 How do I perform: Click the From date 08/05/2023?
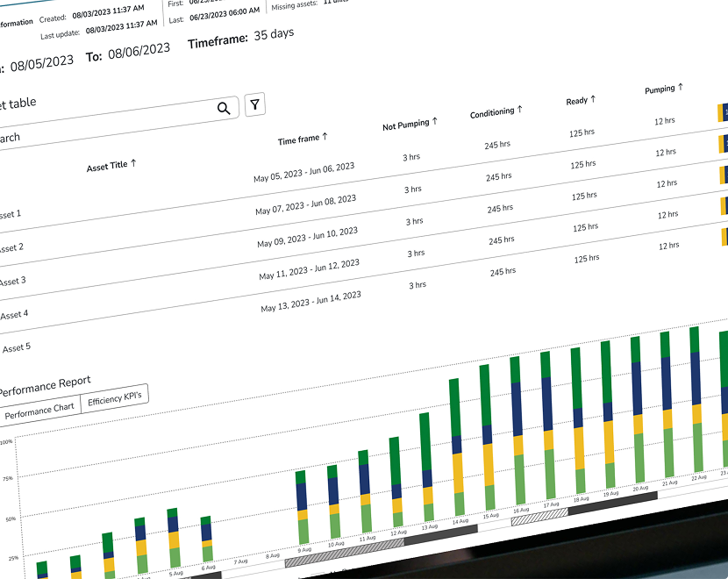click(42, 62)
